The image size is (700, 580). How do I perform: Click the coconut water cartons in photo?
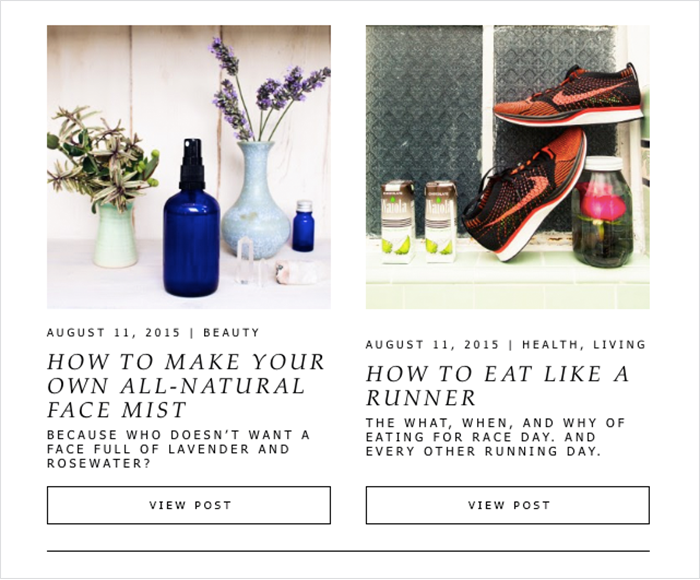(419, 221)
